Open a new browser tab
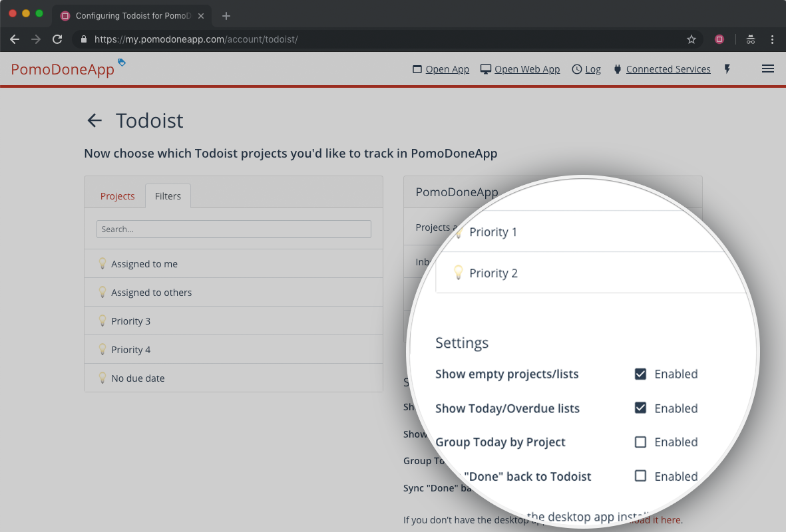 226,16
